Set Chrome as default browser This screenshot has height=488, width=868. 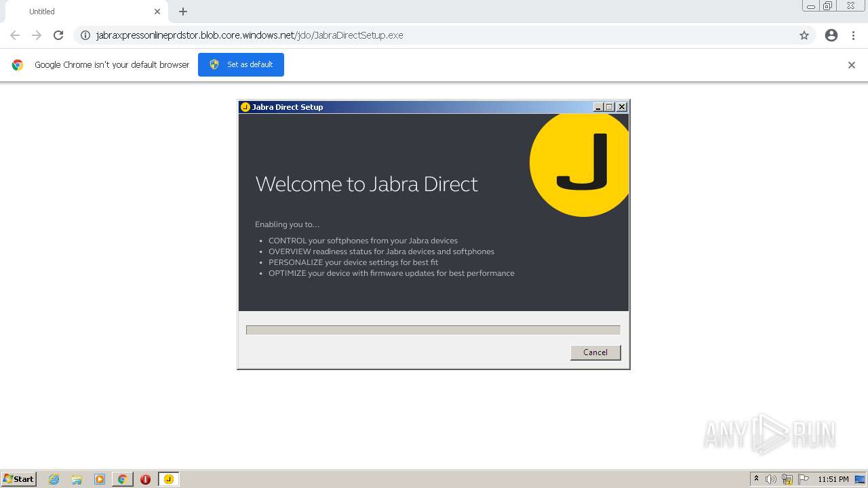click(241, 64)
